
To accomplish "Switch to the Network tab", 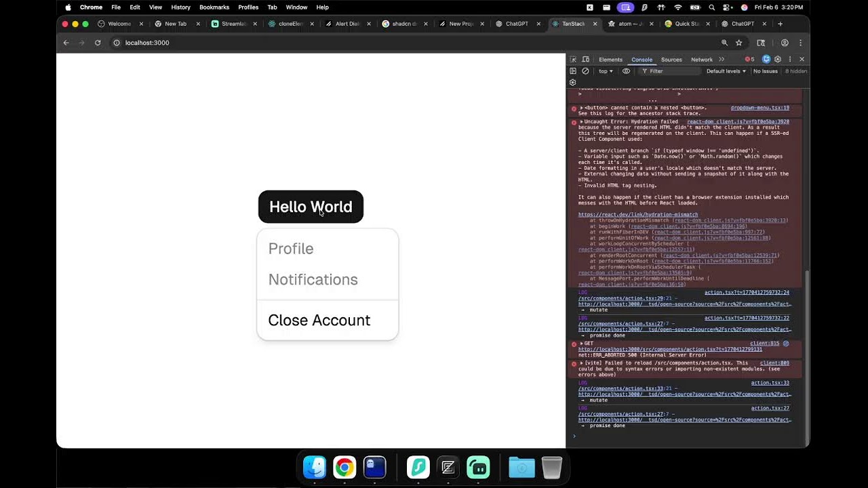I will click(701, 60).
